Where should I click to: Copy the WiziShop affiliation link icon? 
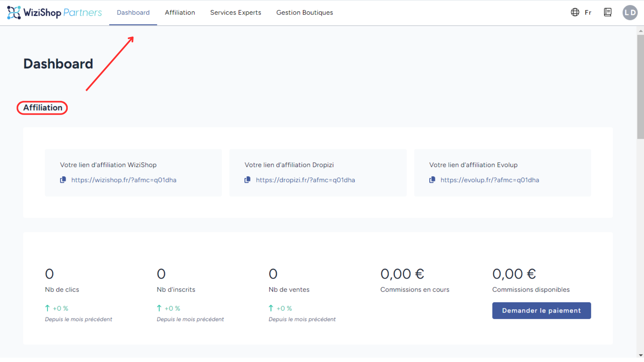63,180
